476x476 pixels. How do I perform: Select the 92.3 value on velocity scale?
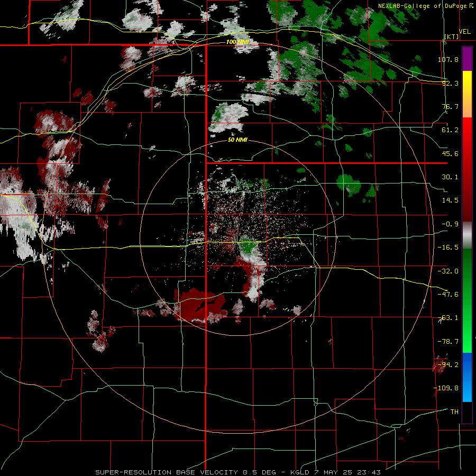coord(450,83)
